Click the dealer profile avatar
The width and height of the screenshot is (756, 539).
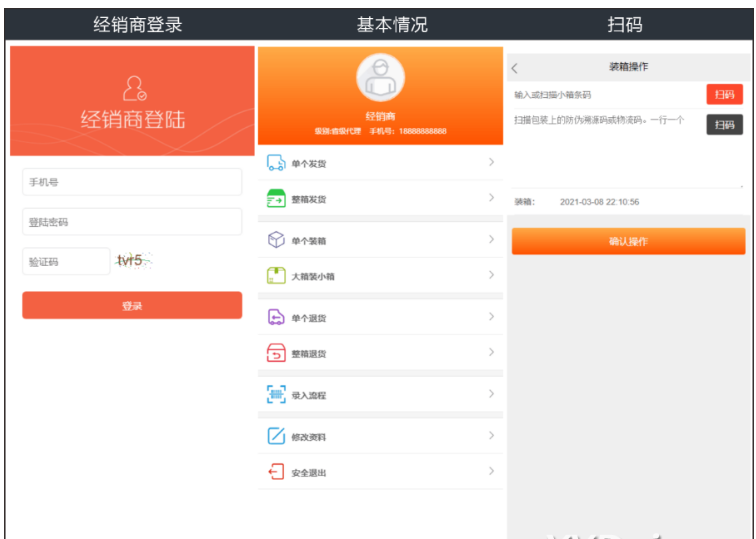tap(380, 78)
